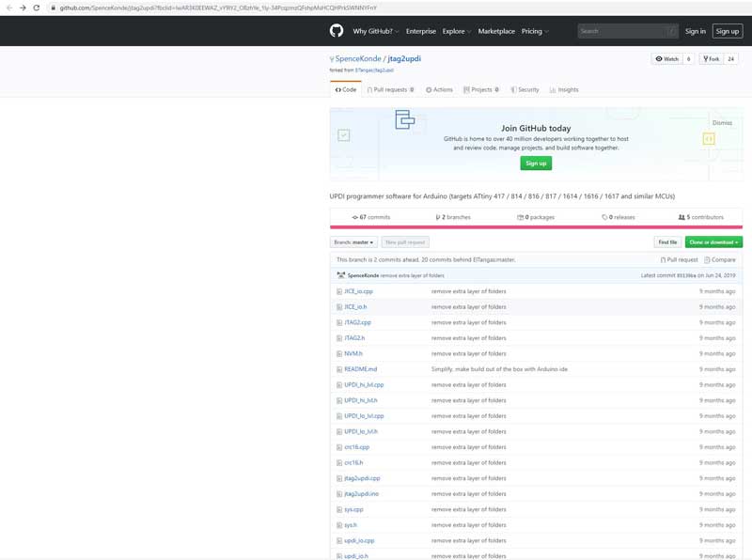Click the Sign in link
This screenshot has width=752, height=560.
pyautogui.click(x=695, y=31)
